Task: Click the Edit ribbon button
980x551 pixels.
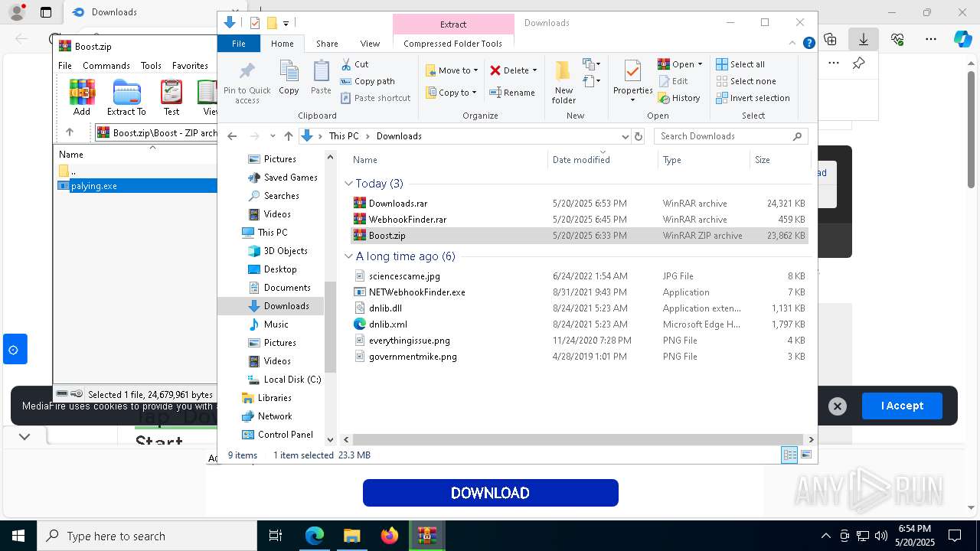Action: pyautogui.click(x=673, y=81)
